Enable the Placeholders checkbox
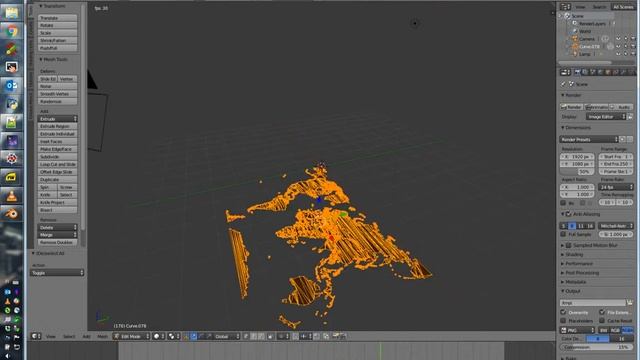 tap(563, 321)
